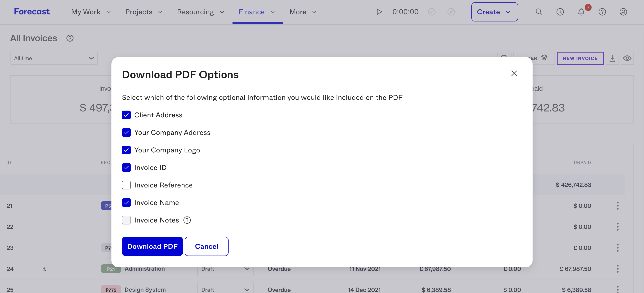Toggle the eye visibility icon in toolbar
Screen dimensions: 644x293
pyautogui.click(x=627, y=58)
